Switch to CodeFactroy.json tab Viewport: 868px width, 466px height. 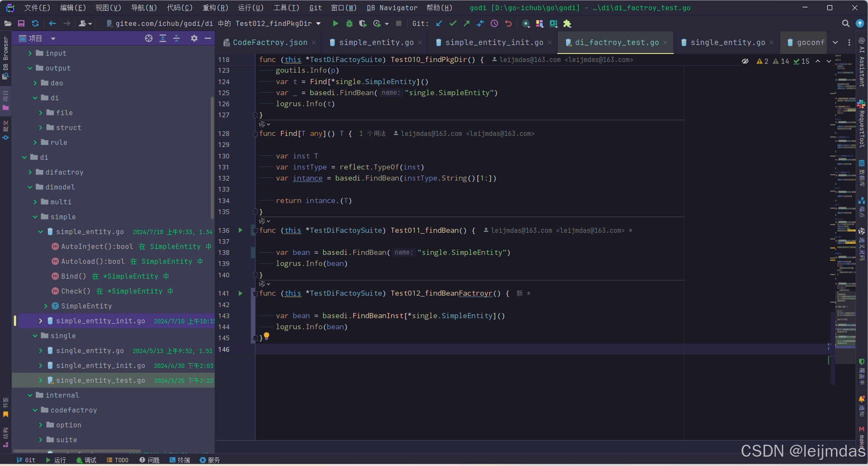269,42
